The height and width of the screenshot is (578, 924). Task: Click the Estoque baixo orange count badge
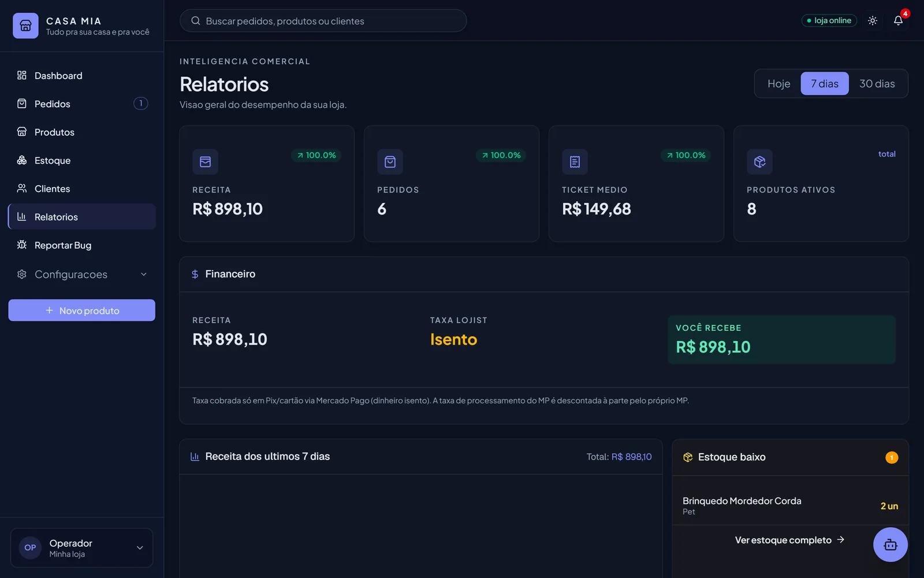point(892,458)
